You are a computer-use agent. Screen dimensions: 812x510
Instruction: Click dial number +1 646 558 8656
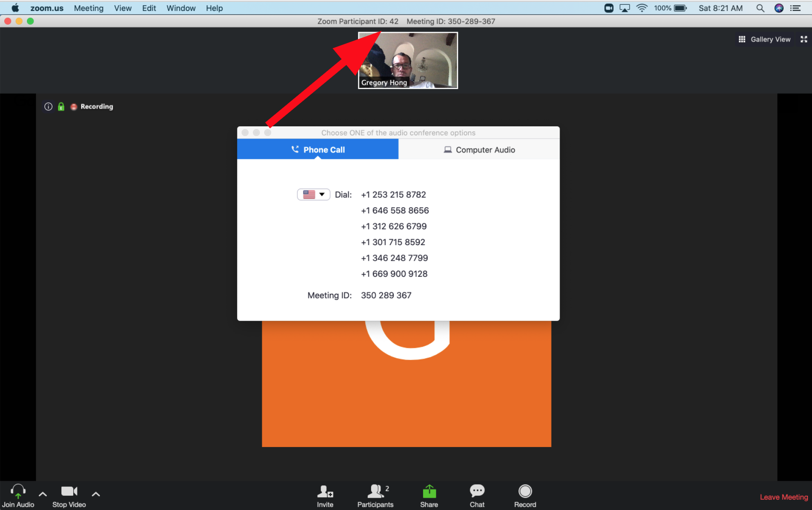pos(395,211)
